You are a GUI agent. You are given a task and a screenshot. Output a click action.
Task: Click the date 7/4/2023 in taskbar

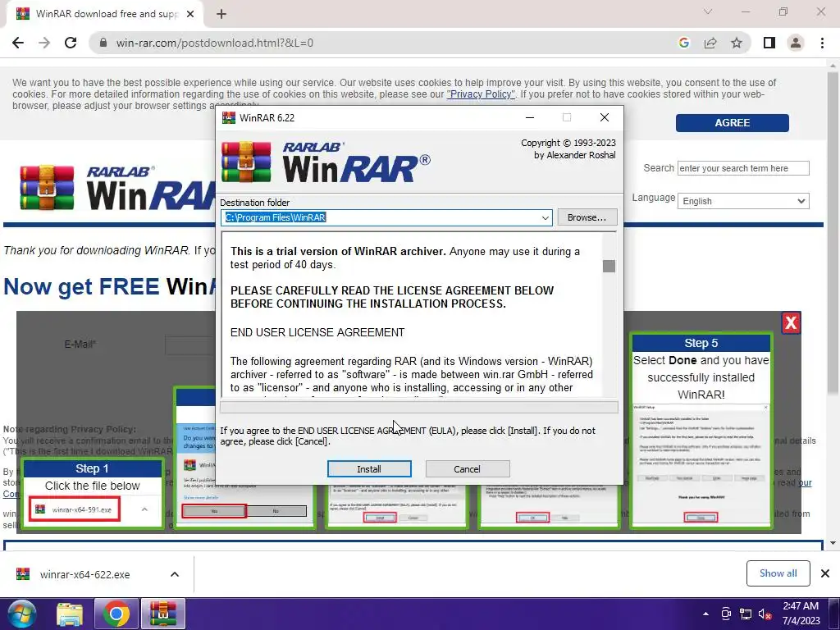point(801,621)
